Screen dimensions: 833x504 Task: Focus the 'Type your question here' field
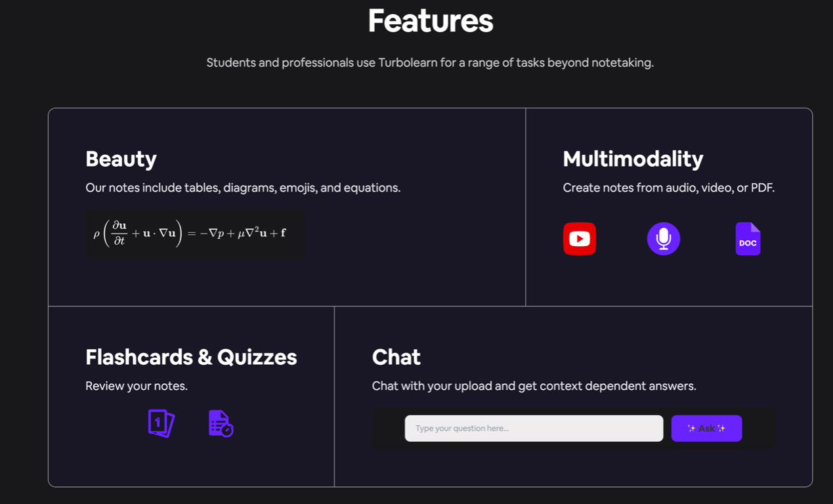point(533,429)
